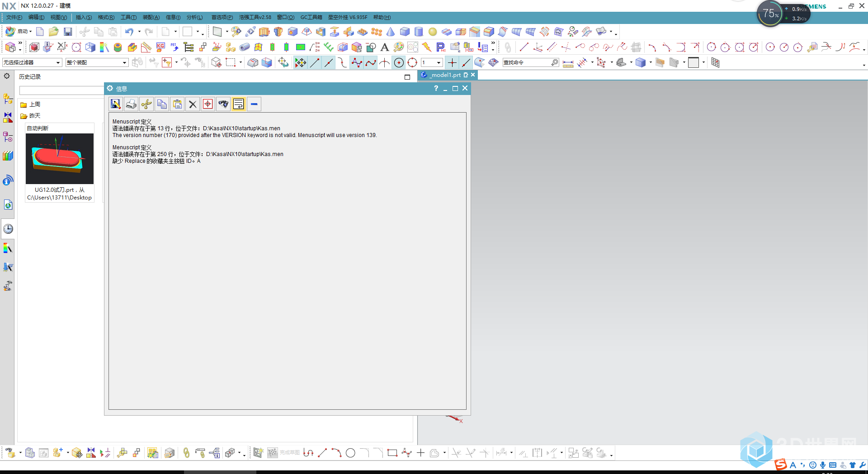Save the part with the floppy disk icon
The image size is (868, 474).
click(68, 32)
